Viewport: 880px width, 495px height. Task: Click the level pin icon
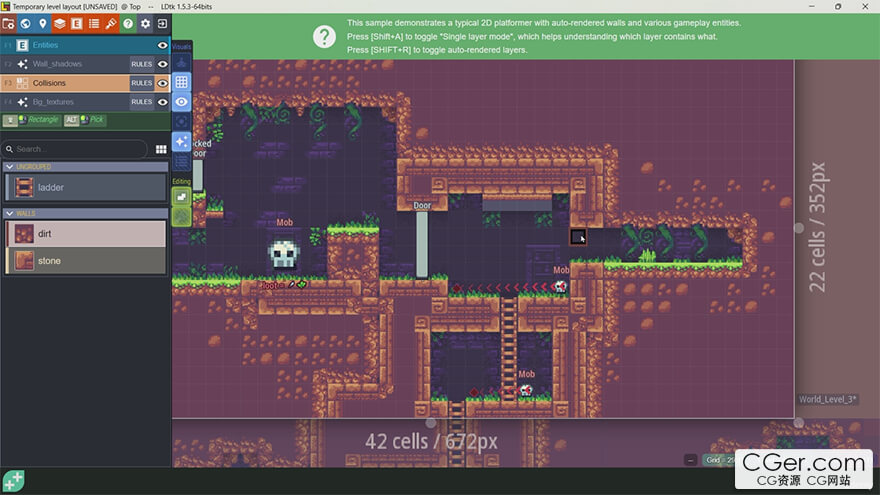point(43,23)
